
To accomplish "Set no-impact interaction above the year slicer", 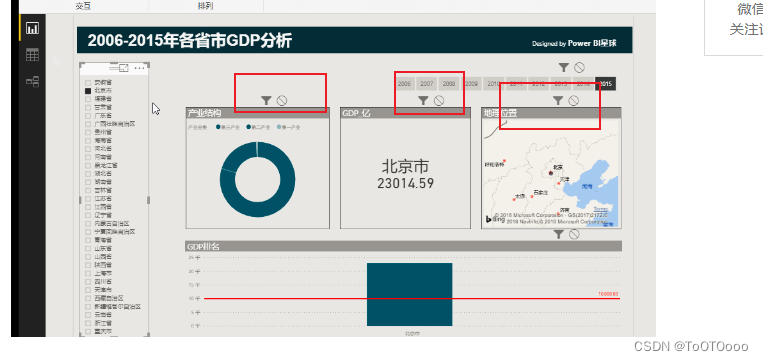I will click(580, 68).
